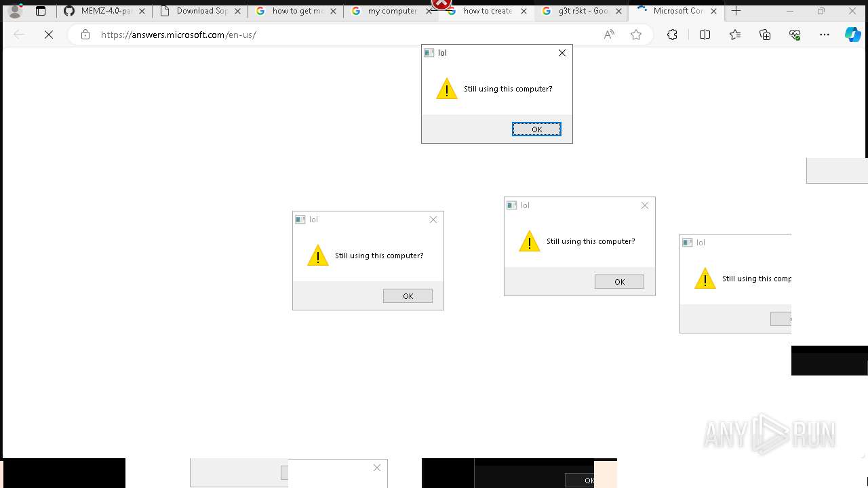Click the warning icon in the cut-off right dialog
The height and width of the screenshot is (488, 868).
tap(705, 279)
